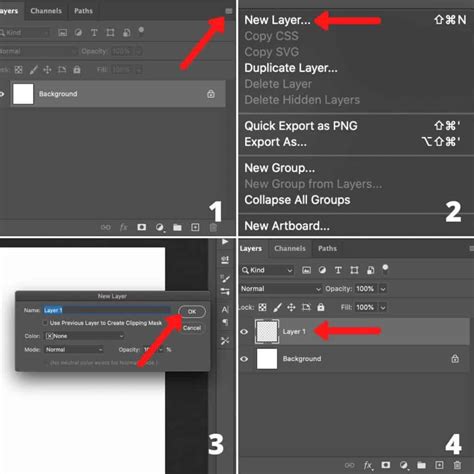Switch to Channels tab in step 1 panel
The image size is (474, 474).
click(x=46, y=11)
